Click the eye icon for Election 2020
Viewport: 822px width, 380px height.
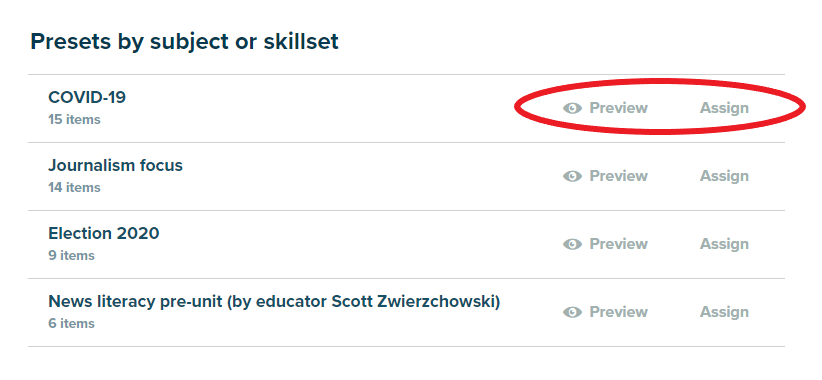572,245
